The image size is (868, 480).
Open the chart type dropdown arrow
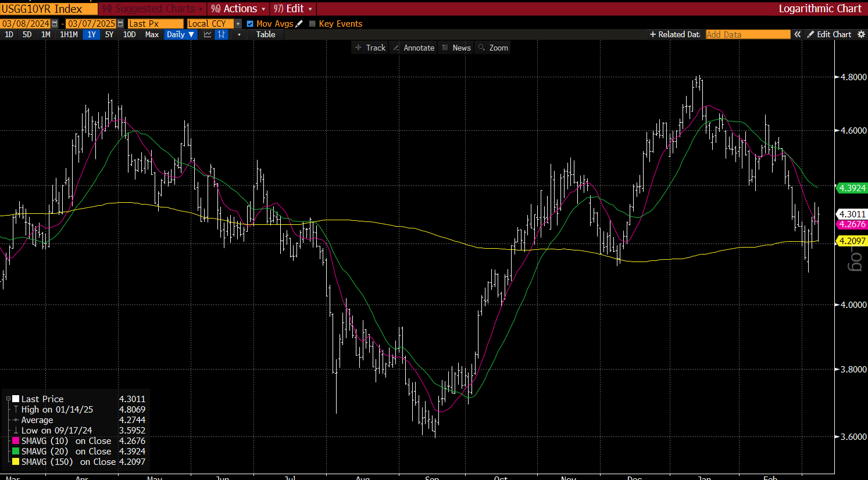[239, 35]
